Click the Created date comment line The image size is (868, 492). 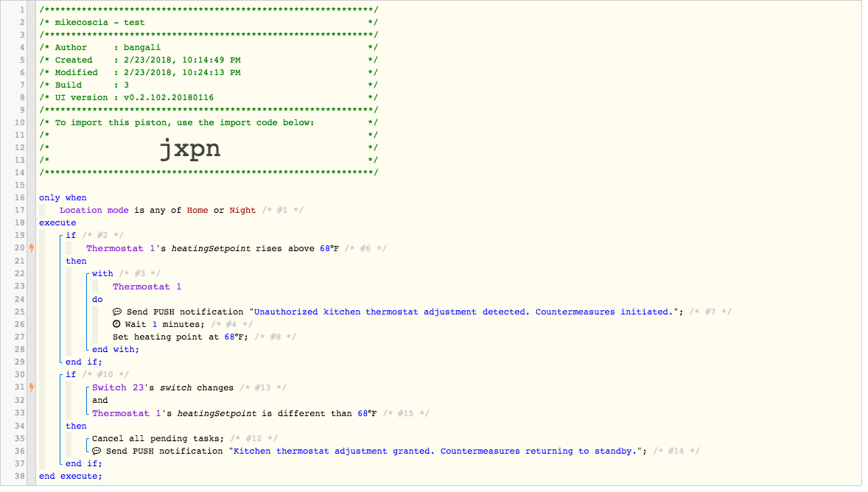(x=208, y=60)
